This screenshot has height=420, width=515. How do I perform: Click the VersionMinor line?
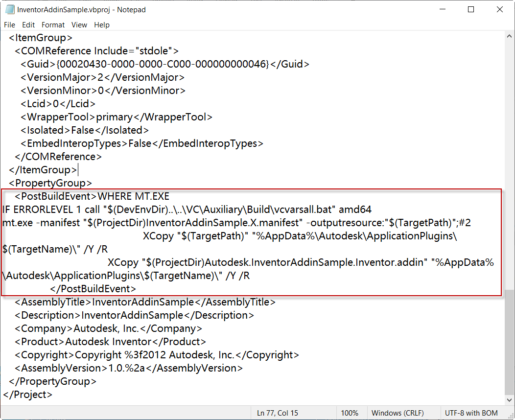(103, 91)
